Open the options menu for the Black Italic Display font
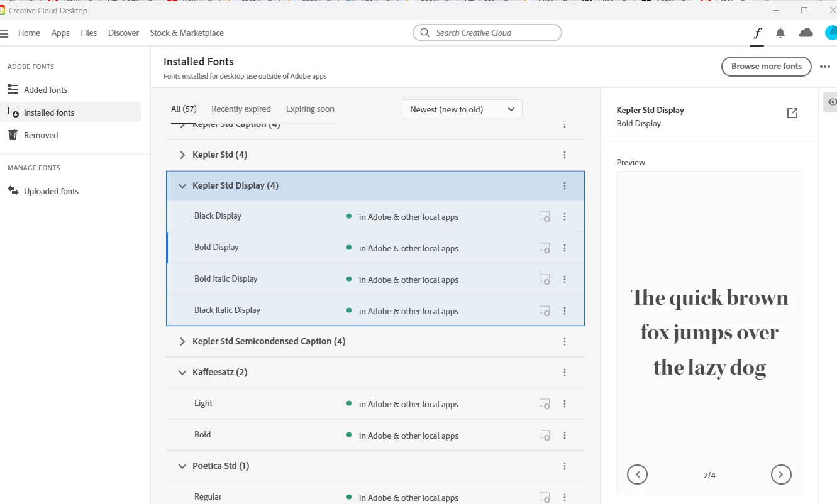 click(x=565, y=311)
